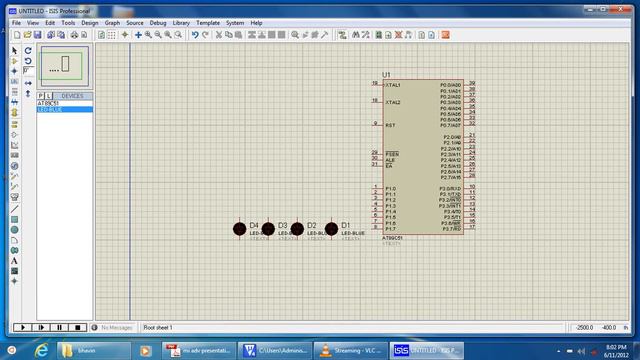This screenshot has width=640, height=360.
Task: Open the File menu
Action: [x=16, y=23]
